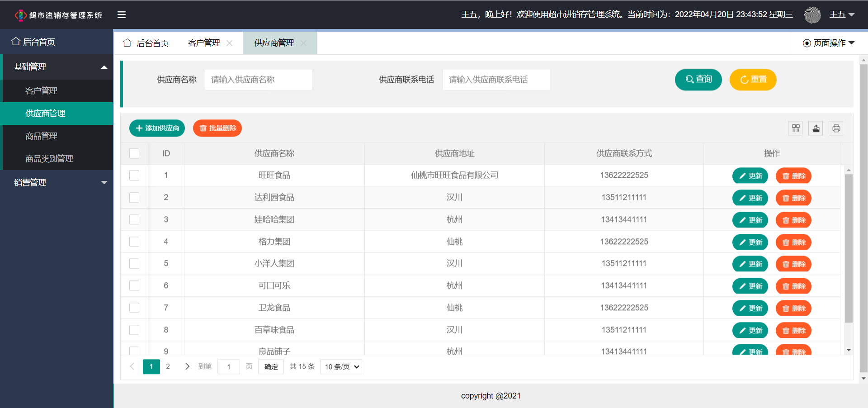The image size is (868, 408).
Task: Switch to the 后台首页 tab
Action: point(146,43)
